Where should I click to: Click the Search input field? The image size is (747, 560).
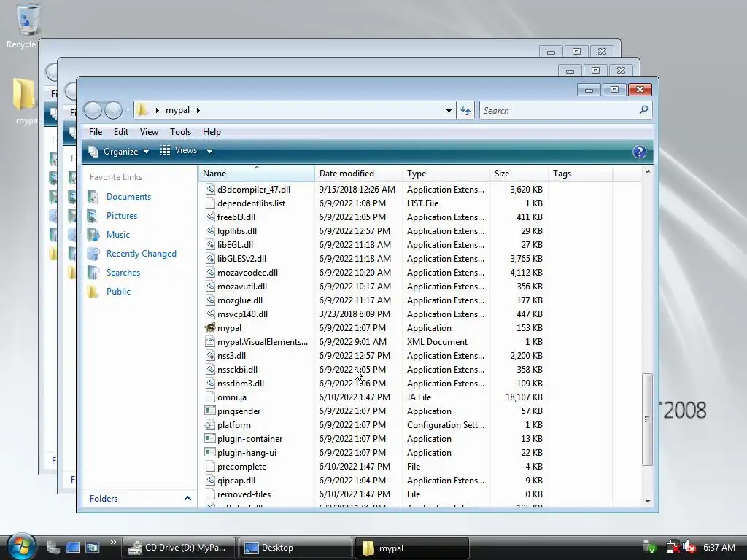pos(560,111)
